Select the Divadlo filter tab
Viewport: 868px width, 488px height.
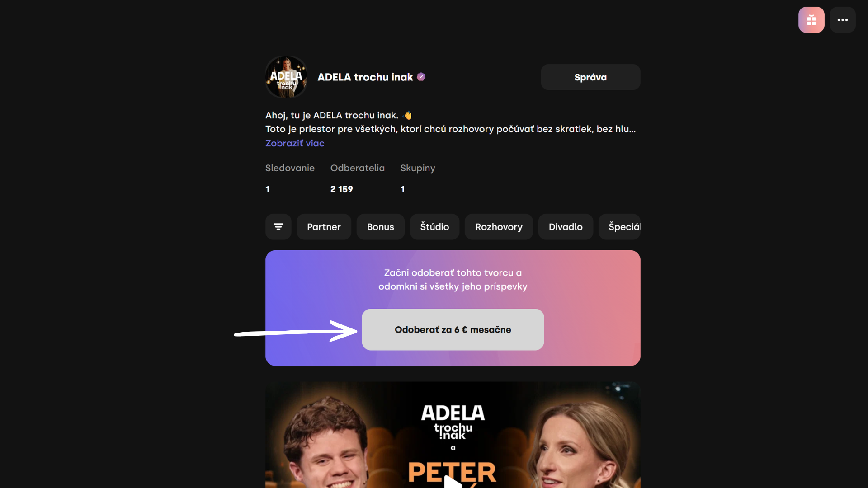point(566,227)
